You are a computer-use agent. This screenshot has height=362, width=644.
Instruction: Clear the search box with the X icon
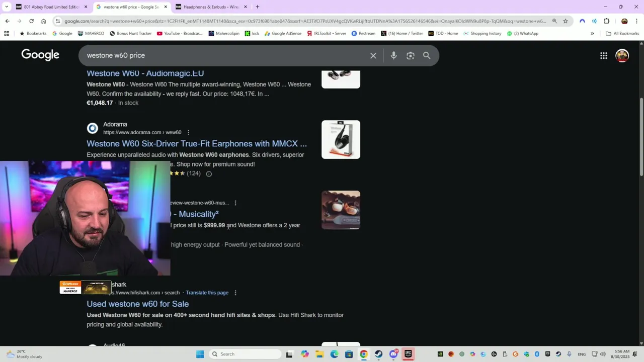373,55
